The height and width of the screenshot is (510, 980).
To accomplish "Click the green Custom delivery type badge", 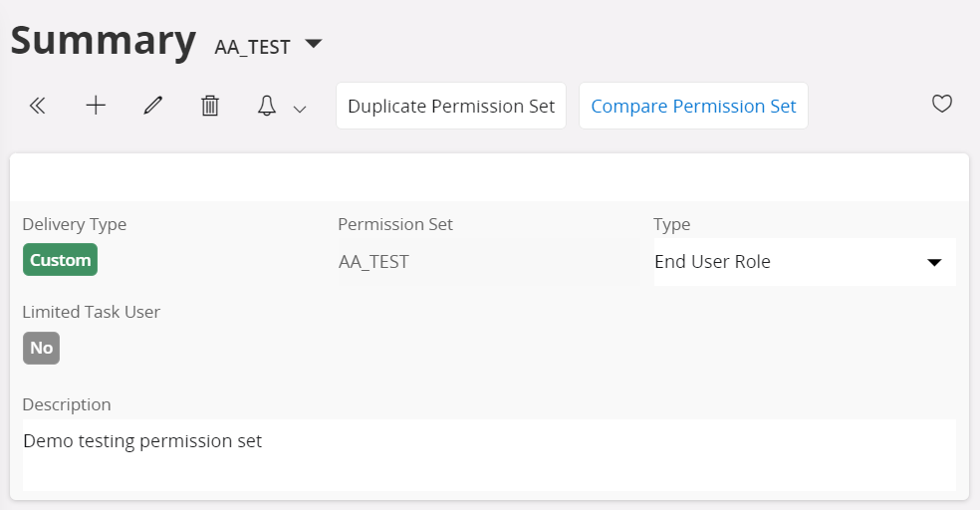I will pos(60,260).
